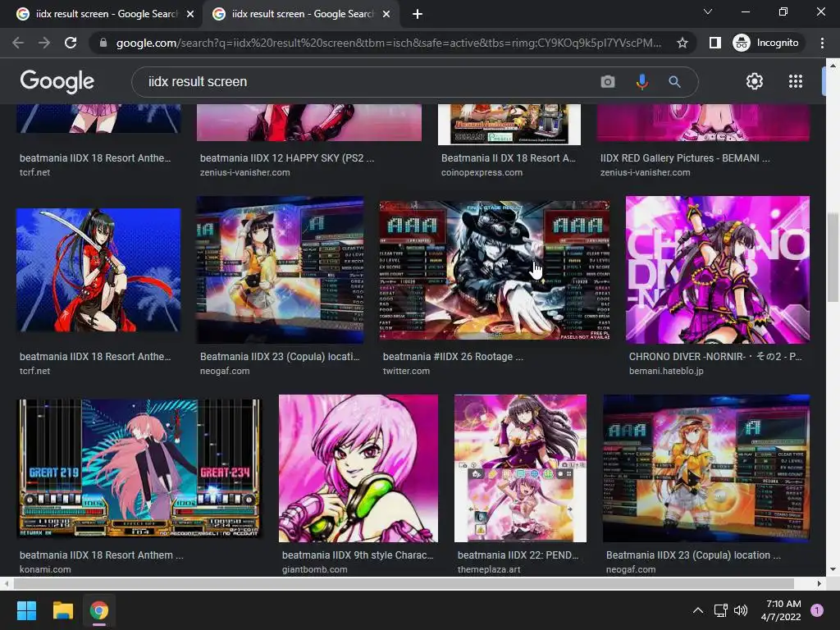Viewport: 840px width, 630px height.
Task: Open 'Beatmania II DX 18 Resort A...' title
Action: point(508,158)
